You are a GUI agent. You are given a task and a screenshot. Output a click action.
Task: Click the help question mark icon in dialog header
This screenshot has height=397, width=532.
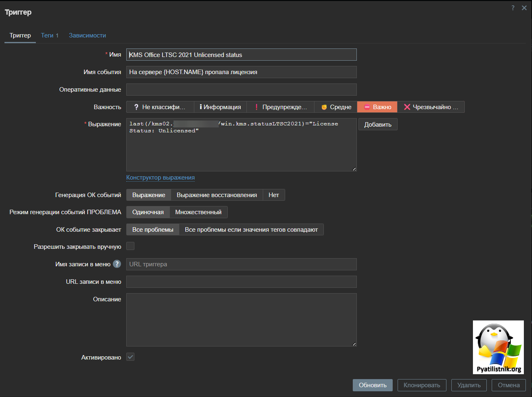(513, 8)
